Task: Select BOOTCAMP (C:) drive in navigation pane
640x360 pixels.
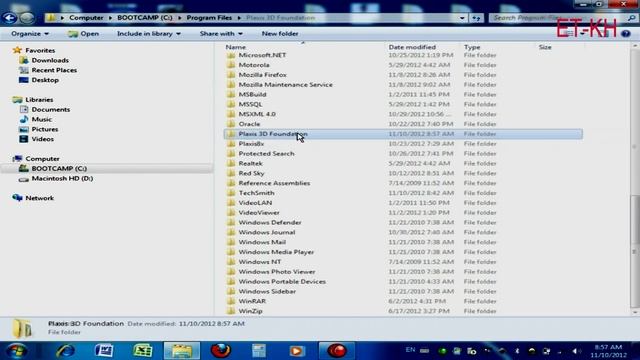Action: point(59,168)
